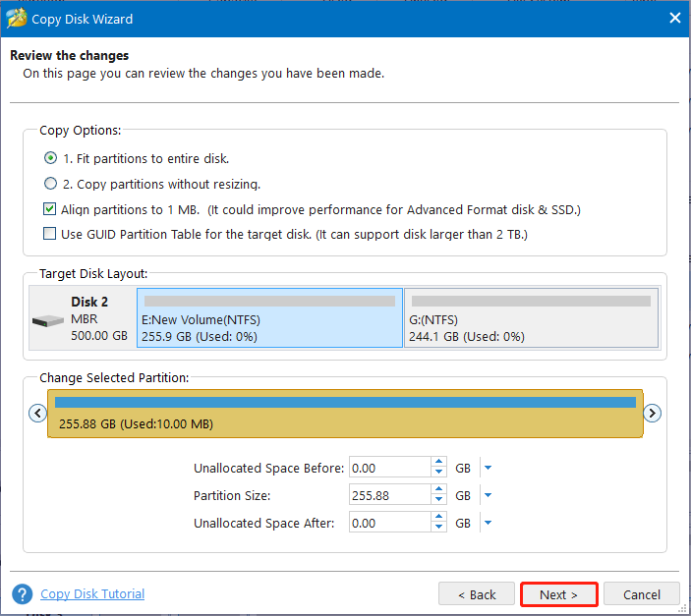Open unit dropdown for Partition Size
Viewport: 691px width, 616px height.
pos(488,495)
